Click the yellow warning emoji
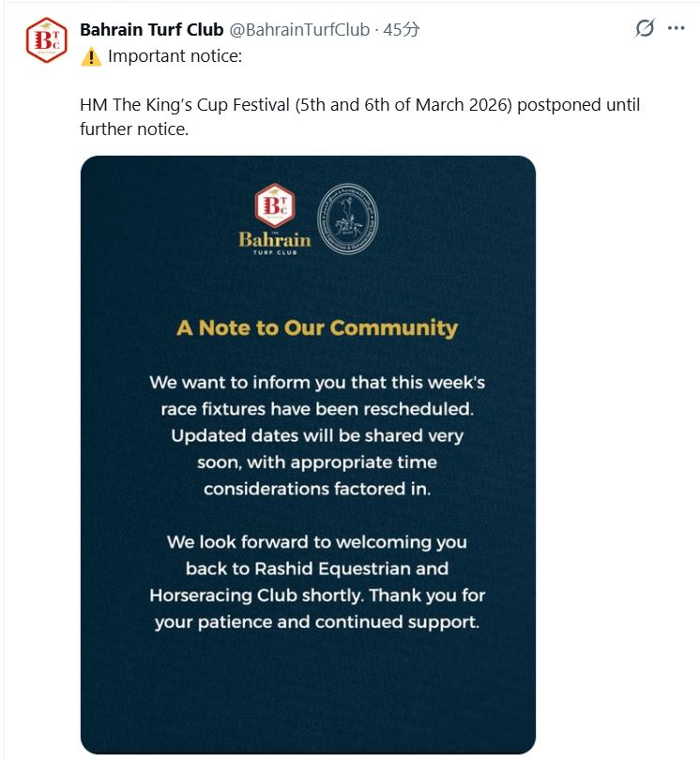The image size is (700, 760). (x=91, y=56)
